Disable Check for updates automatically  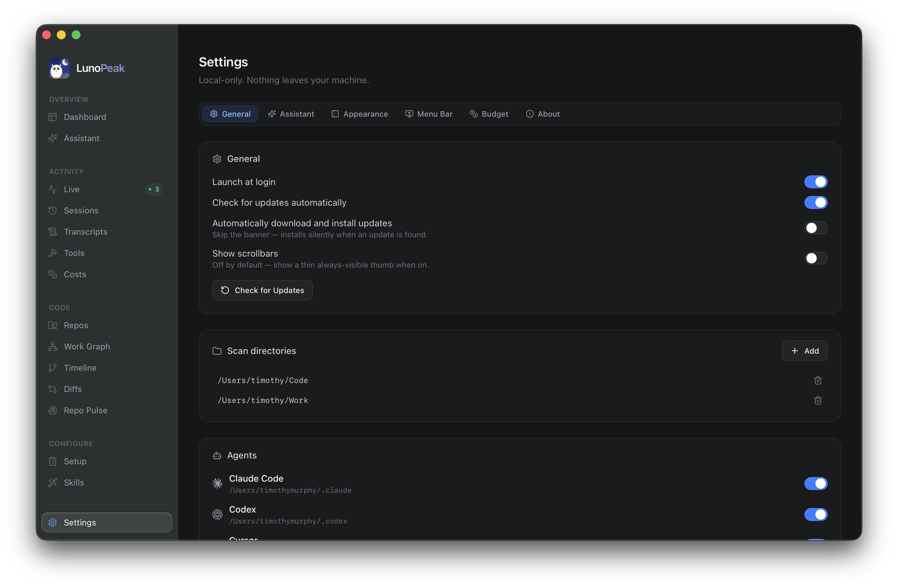coord(816,202)
